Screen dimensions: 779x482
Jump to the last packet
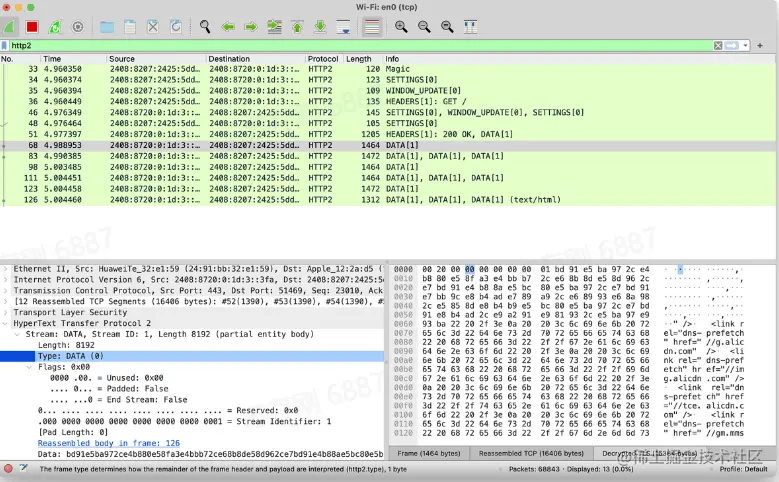[x=320, y=26]
